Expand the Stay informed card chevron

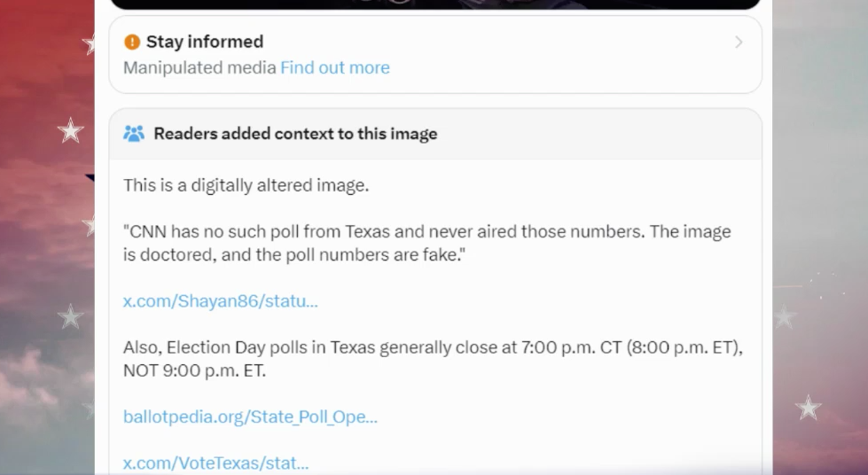tap(739, 42)
